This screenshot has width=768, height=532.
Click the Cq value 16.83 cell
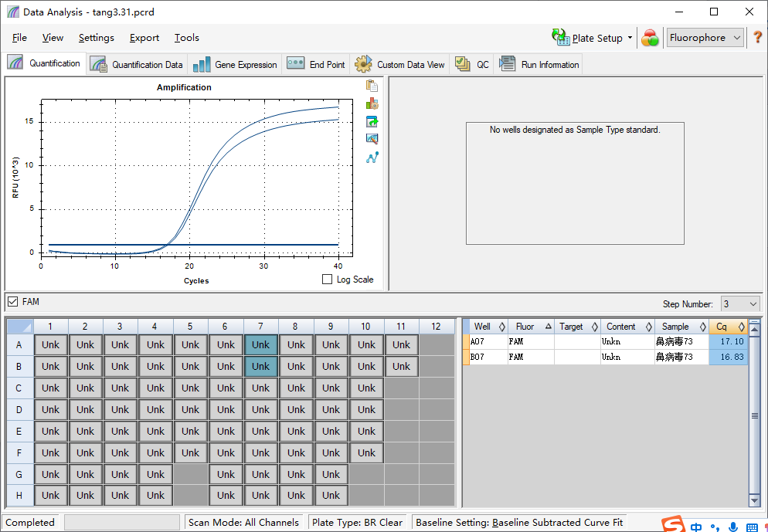click(729, 357)
